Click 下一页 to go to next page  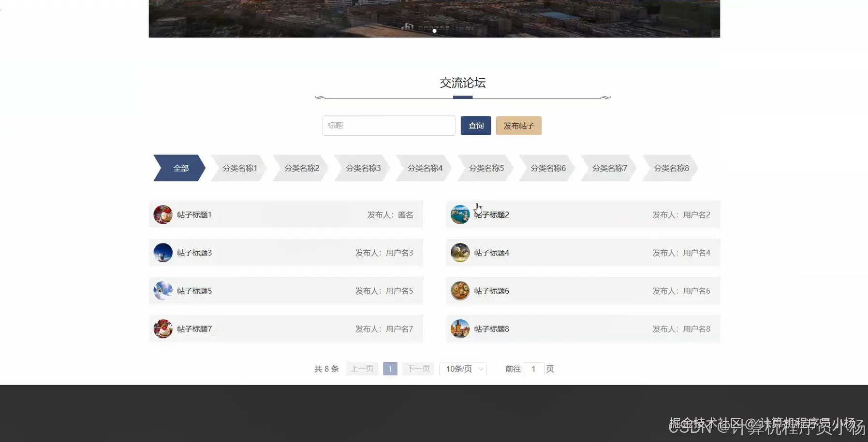418,369
